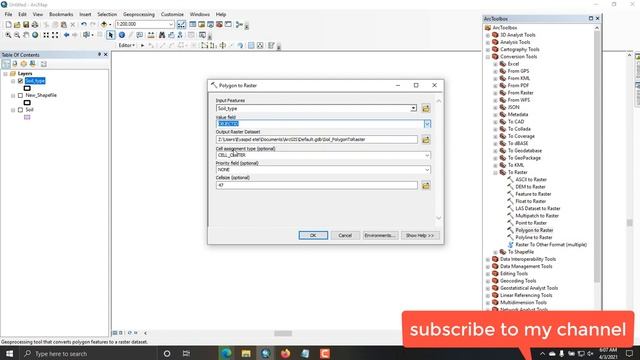This screenshot has height=360, width=640.
Task: Select the Zoom Out magnifier tool
Action: [x=17, y=35]
